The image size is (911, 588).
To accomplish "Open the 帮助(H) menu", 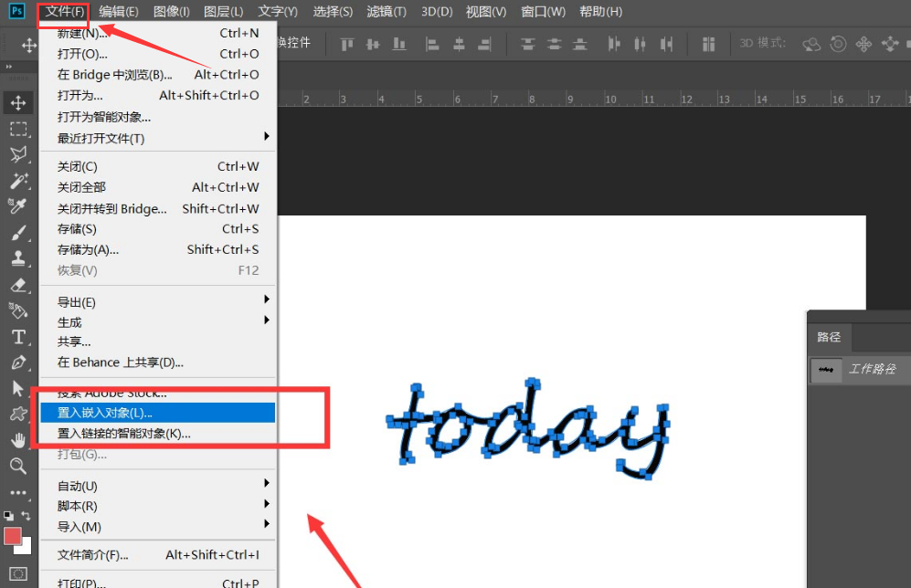I will tap(600, 12).
